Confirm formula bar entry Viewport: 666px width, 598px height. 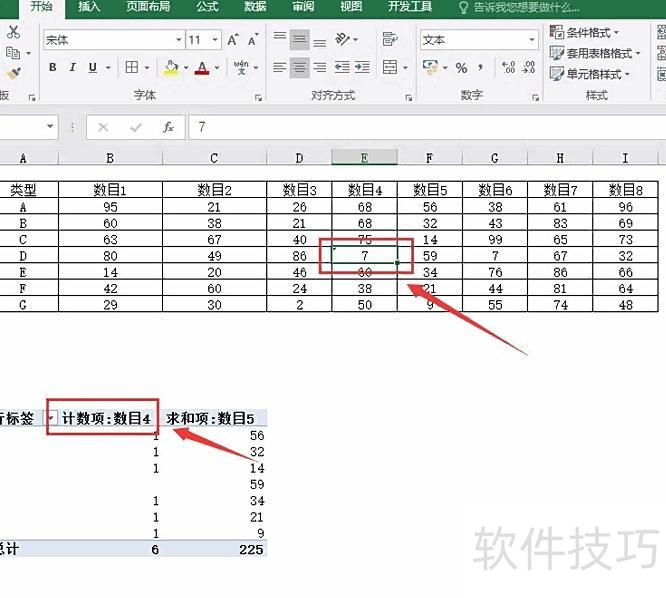[x=136, y=127]
